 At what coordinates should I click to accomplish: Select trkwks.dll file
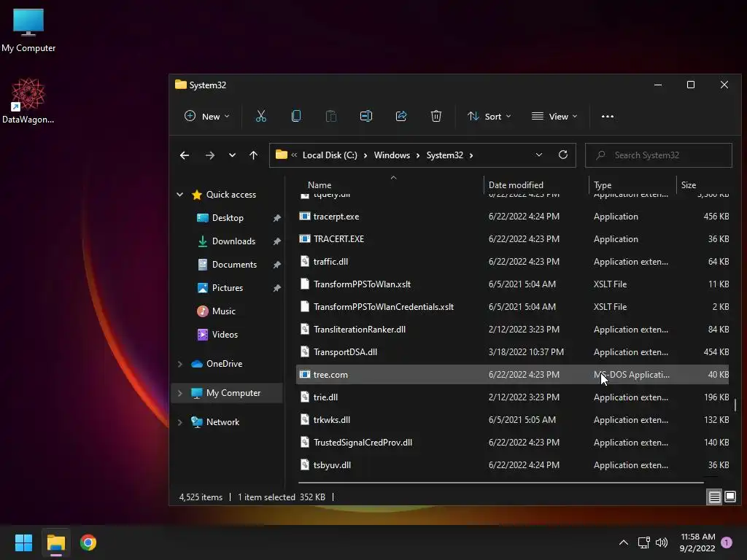[x=513, y=419]
